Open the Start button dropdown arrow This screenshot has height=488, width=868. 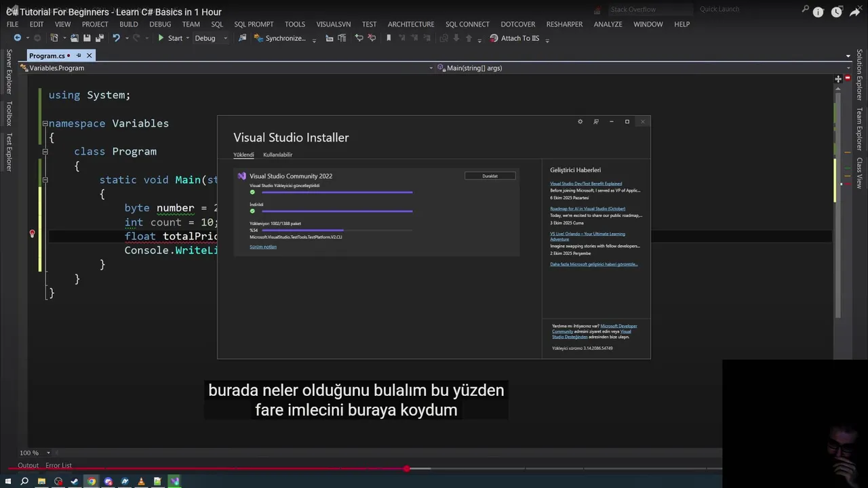tap(188, 39)
